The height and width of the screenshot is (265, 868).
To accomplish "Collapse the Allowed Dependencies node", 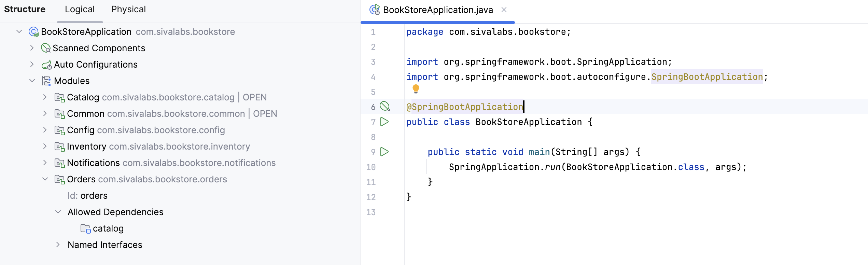I will click(x=58, y=212).
